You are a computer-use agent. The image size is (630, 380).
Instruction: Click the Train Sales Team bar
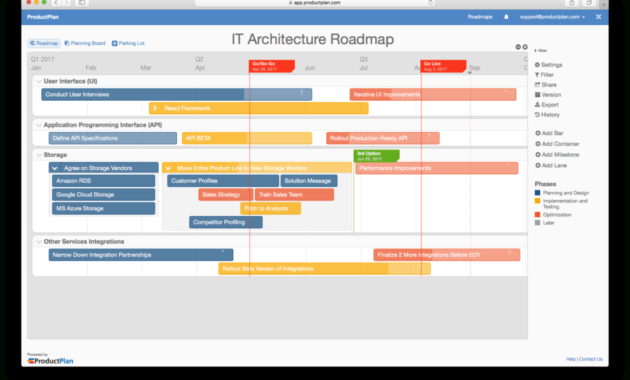click(295, 194)
